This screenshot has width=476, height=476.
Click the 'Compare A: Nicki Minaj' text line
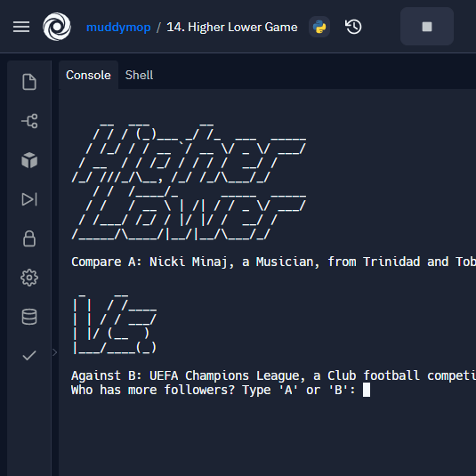coord(273,262)
